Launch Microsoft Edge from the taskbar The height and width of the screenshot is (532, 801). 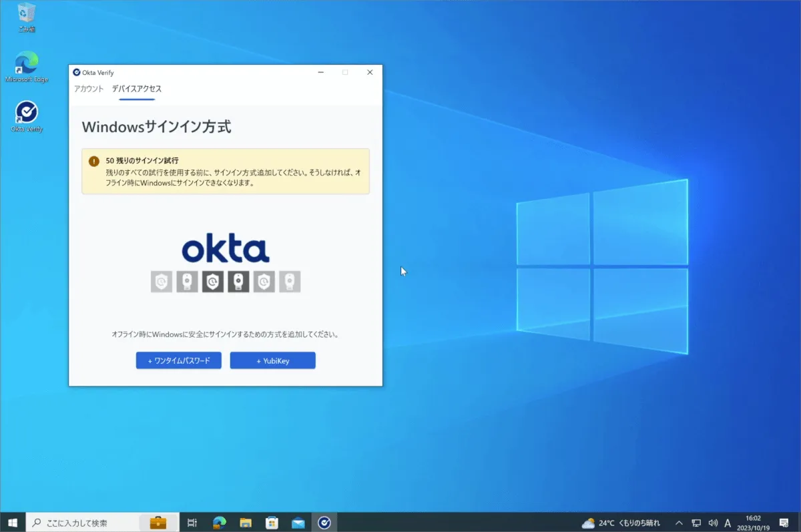(x=220, y=523)
